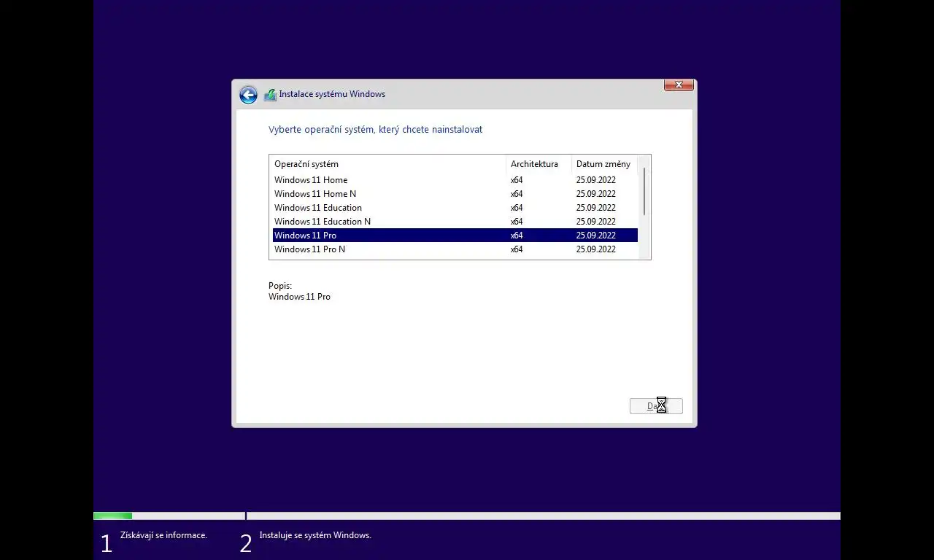The image size is (934, 560).
Task: Click the installation progress bar
Action: 467,516
